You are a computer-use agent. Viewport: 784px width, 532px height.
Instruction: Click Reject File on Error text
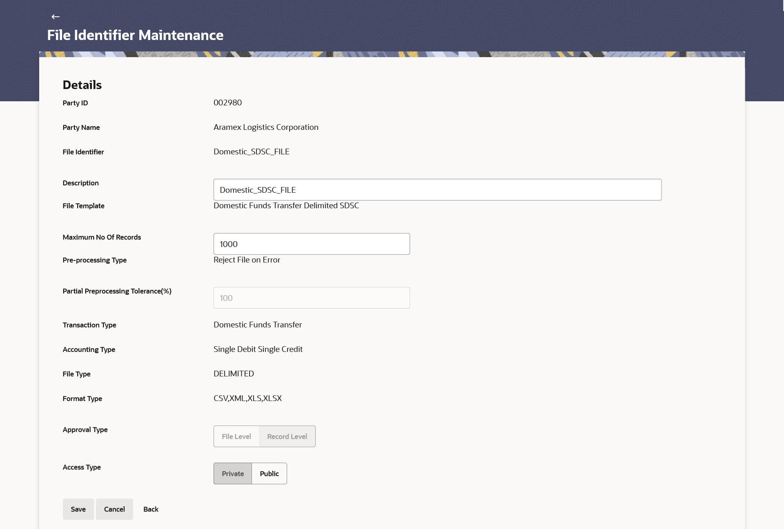(x=247, y=260)
